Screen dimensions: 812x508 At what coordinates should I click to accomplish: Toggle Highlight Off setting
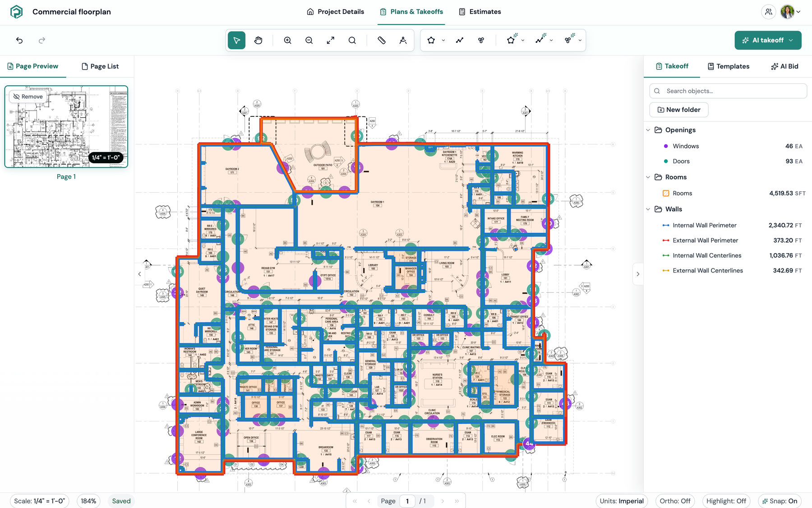[726, 501]
